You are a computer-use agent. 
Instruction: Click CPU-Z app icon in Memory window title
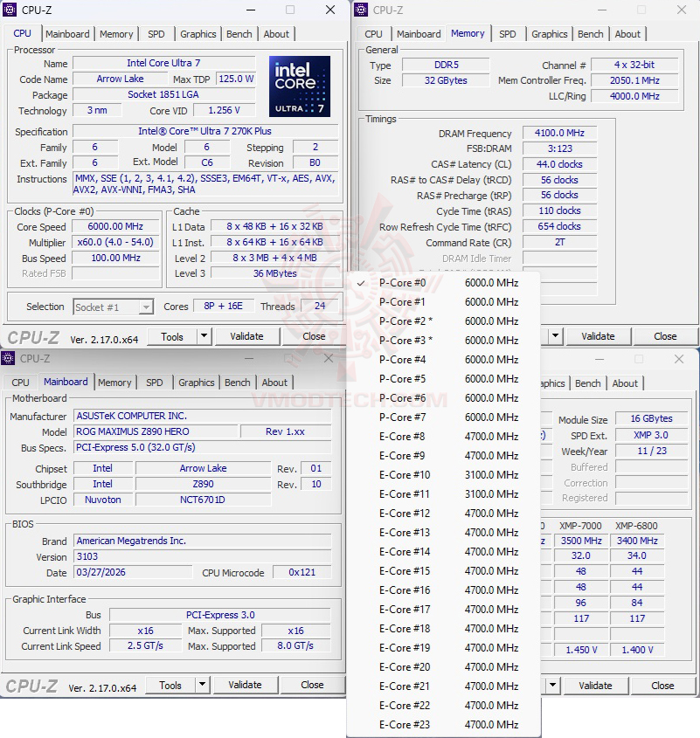click(361, 10)
